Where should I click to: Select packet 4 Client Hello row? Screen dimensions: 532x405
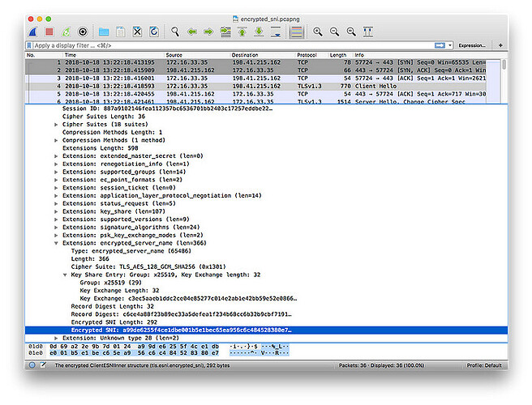coord(255,86)
